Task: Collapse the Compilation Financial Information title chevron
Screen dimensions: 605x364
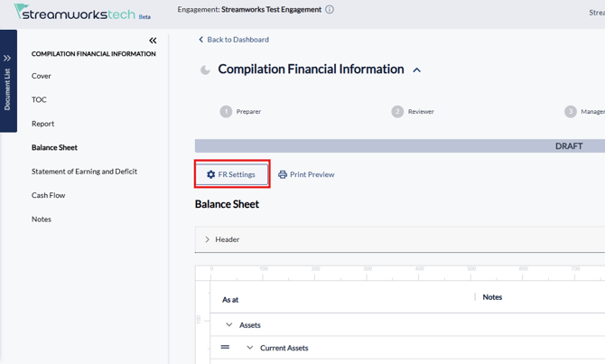Action: pos(416,70)
